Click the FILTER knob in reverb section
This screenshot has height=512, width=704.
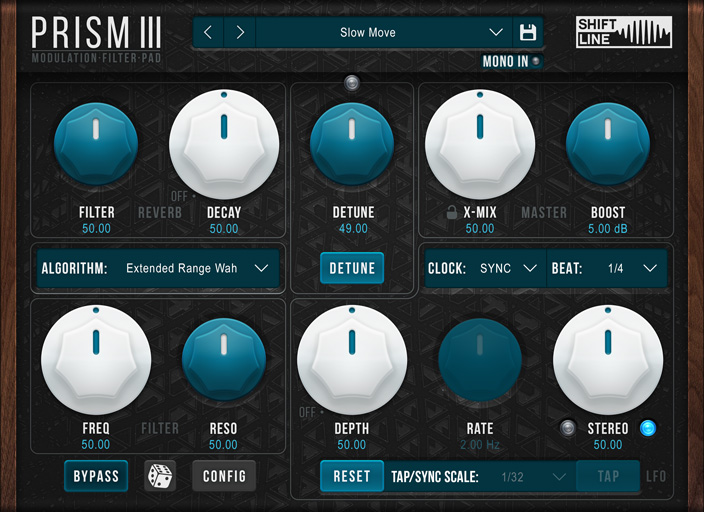[x=96, y=144]
